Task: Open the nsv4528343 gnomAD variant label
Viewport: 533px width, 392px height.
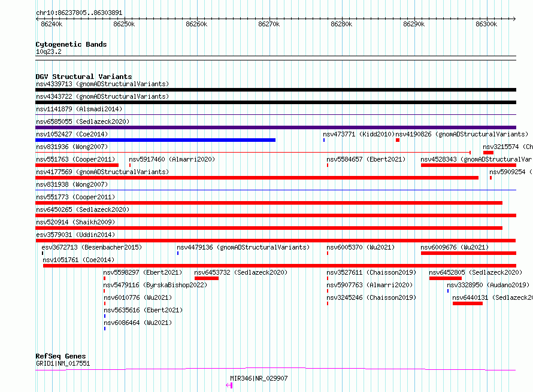Action: point(477,159)
